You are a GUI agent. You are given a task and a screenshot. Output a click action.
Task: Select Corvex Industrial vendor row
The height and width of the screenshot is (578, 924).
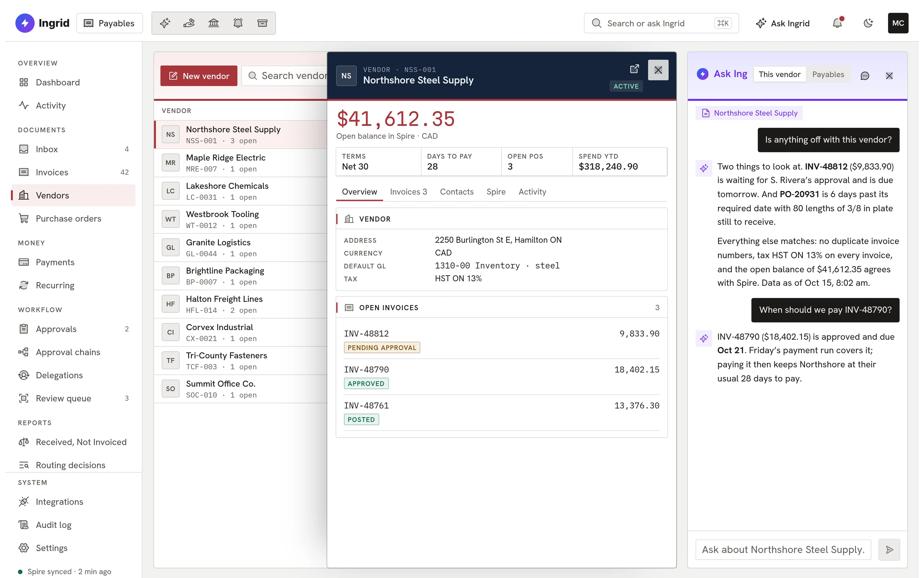[x=241, y=333]
